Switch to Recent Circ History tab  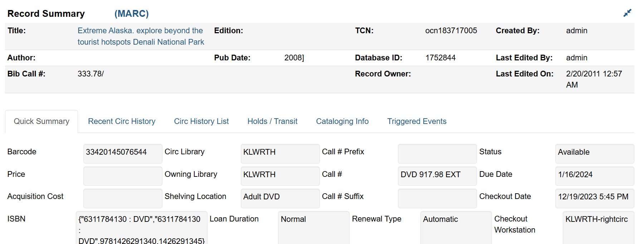[x=122, y=121]
